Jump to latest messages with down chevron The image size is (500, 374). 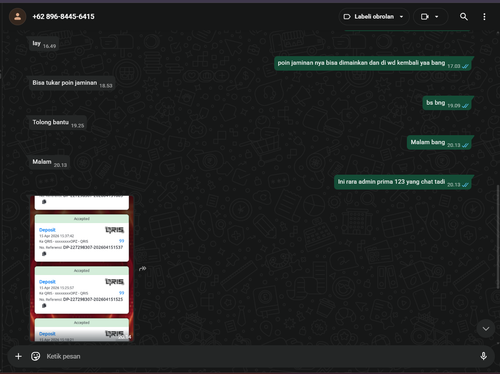tap(486, 329)
